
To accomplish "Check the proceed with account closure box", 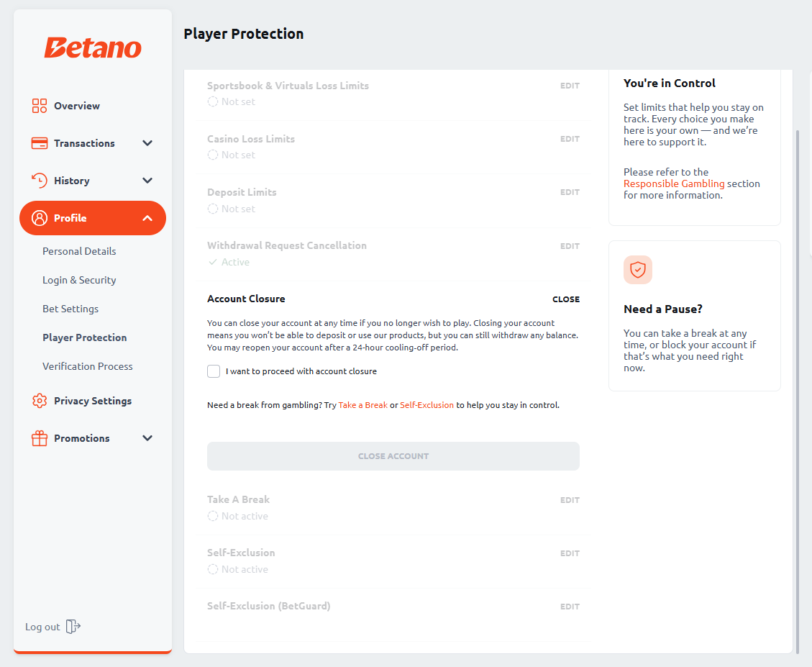I will [x=214, y=371].
